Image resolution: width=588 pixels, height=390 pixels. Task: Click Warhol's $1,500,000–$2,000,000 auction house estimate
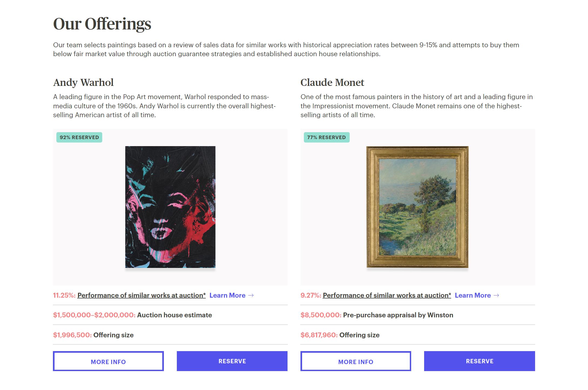(x=94, y=315)
